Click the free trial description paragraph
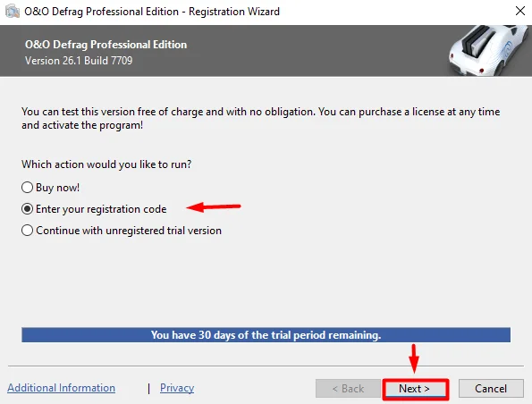The width and height of the screenshot is (532, 404). [260, 118]
